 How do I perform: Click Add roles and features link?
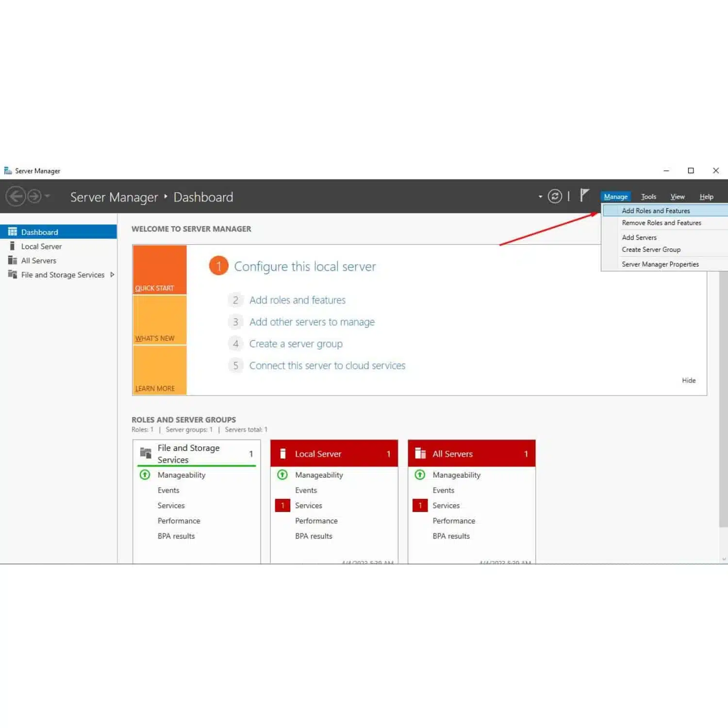point(298,300)
